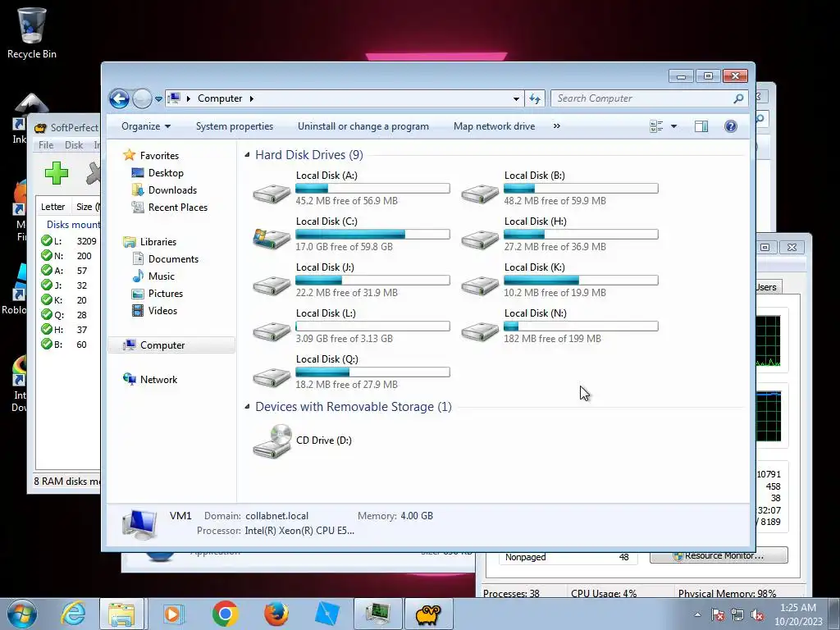
Task: Click Resource Monitor button in Task Manager
Action: tap(719, 555)
